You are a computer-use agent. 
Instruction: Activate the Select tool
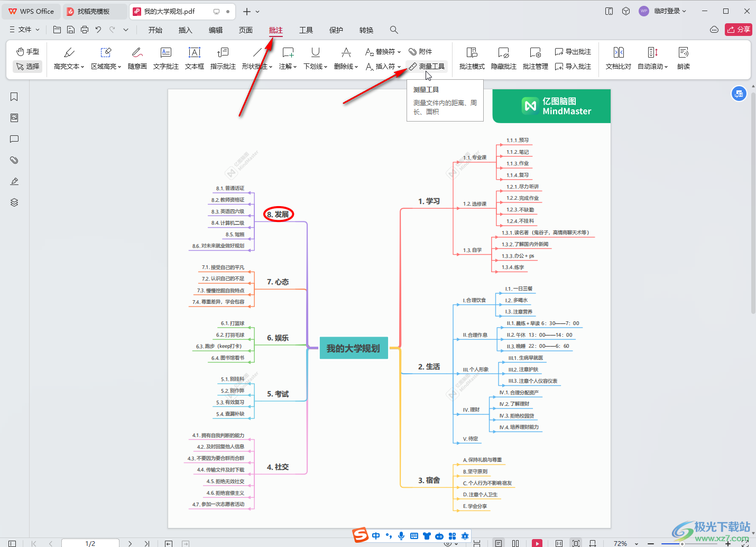[27, 66]
